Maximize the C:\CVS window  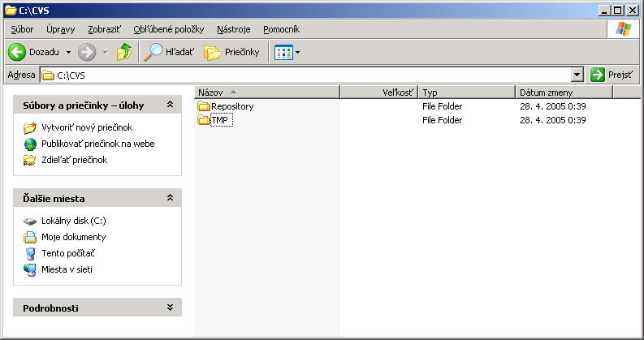pyautogui.click(x=618, y=11)
